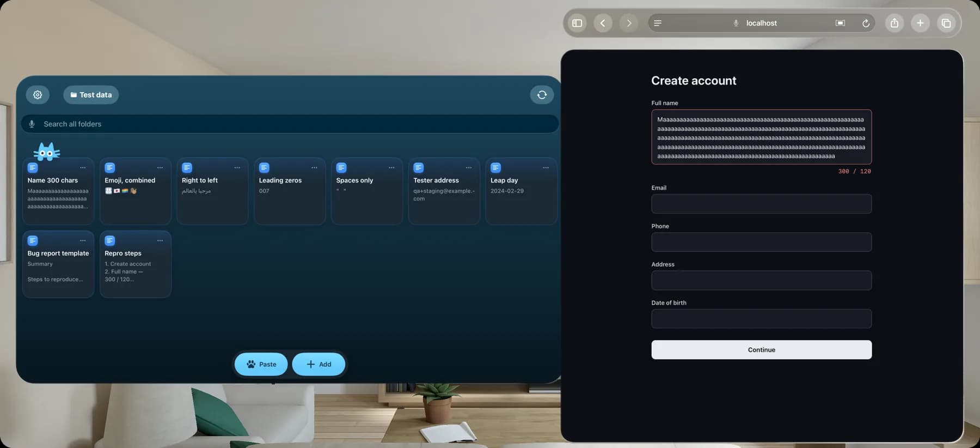980x448 pixels.
Task: Click the Date of birth field
Action: tap(761, 319)
